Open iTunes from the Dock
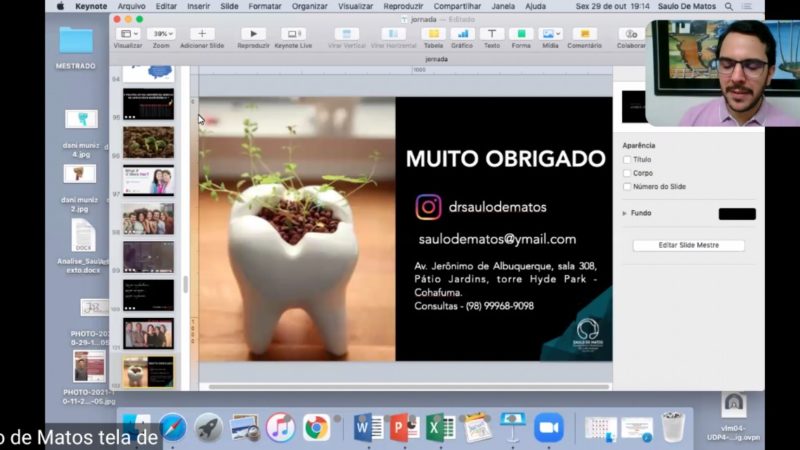 (280, 427)
